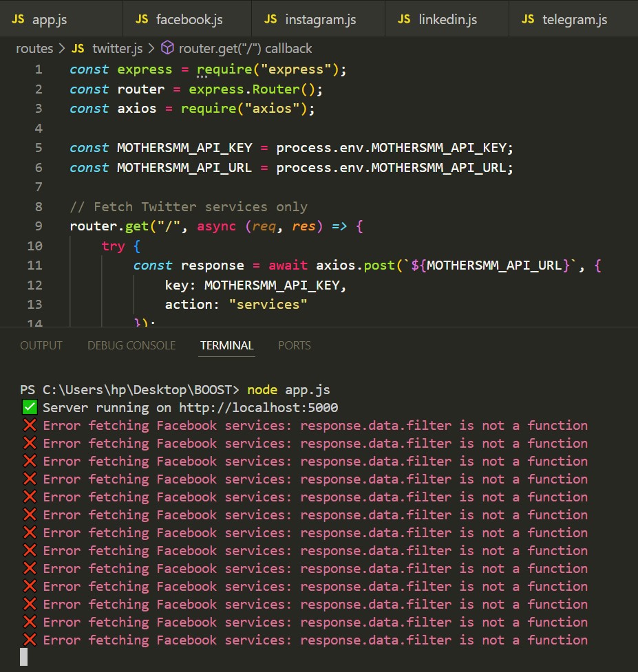Image resolution: width=638 pixels, height=672 pixels.
Task: Click the require("express") call on line 1
Action: point(267,69)
